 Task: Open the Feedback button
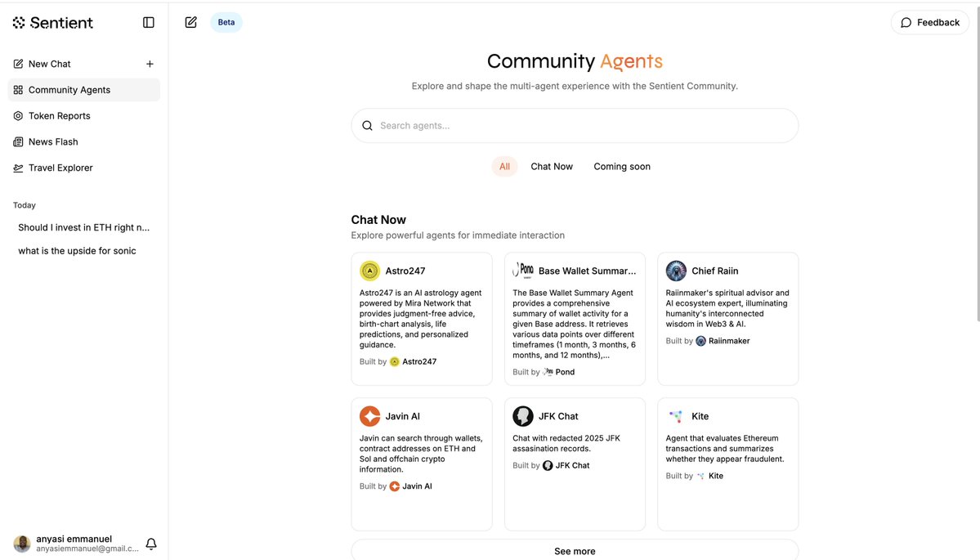pos(930,23)
